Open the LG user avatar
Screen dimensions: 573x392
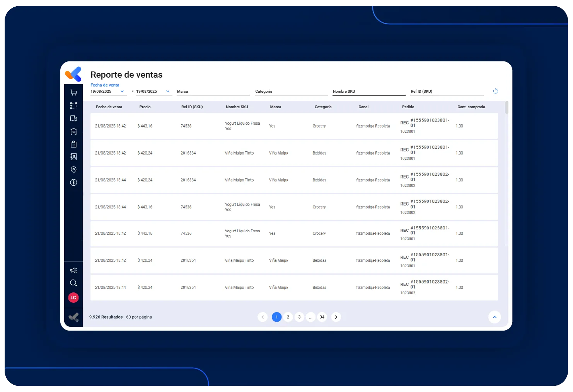click(73, 298)
